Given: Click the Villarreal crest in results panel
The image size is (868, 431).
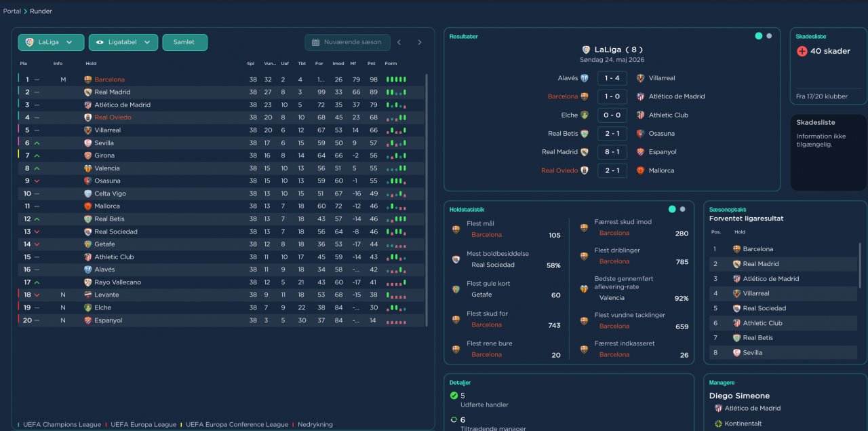Looking at the screenshot, I should pyautogui.click(x=640, y=78).
